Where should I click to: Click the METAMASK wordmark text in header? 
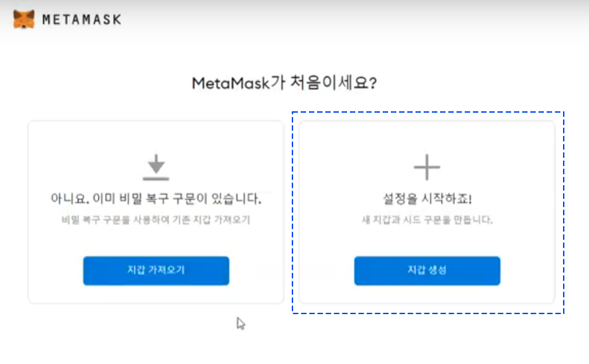tap(81, 20)
